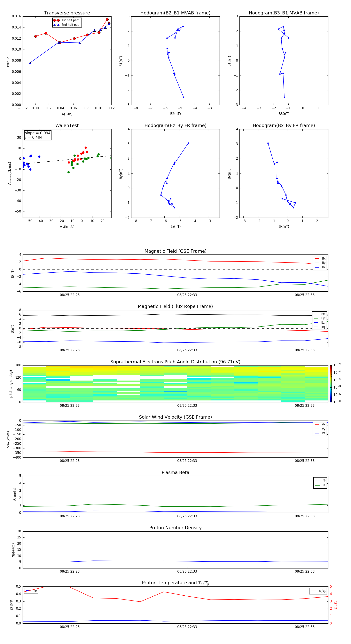This screenshot has width=351, height=644.
Task: Click the "WalenTest" plot title
Action: [x=67, y=125]
